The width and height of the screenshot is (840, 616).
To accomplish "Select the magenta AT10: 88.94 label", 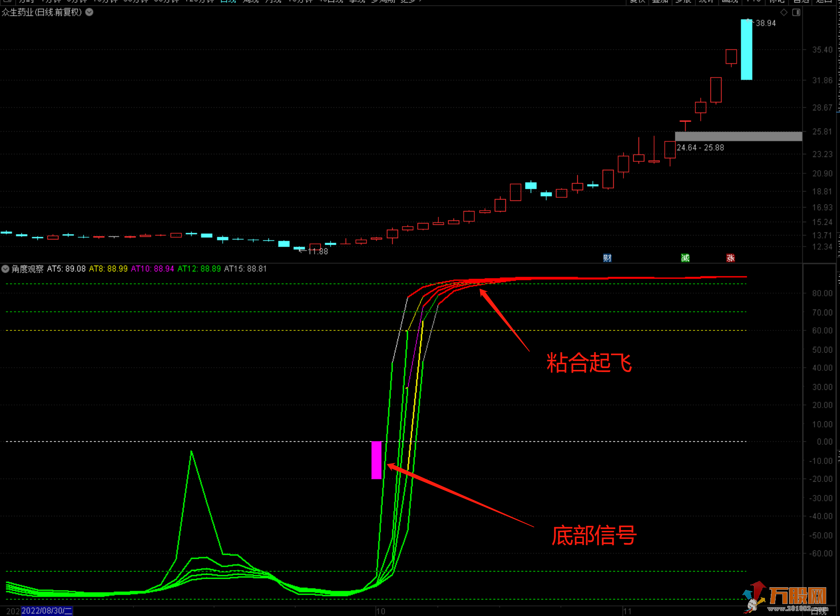I will coord(152,269).
